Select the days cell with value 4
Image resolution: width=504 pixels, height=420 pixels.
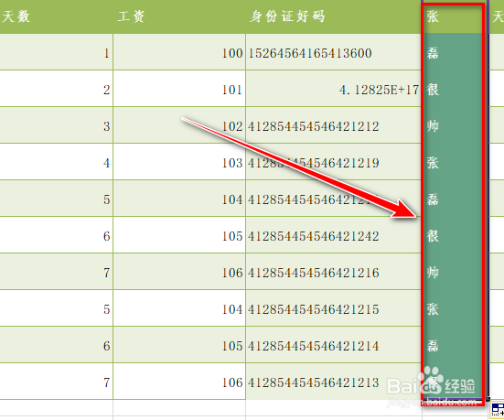click(x=56, y=162)
